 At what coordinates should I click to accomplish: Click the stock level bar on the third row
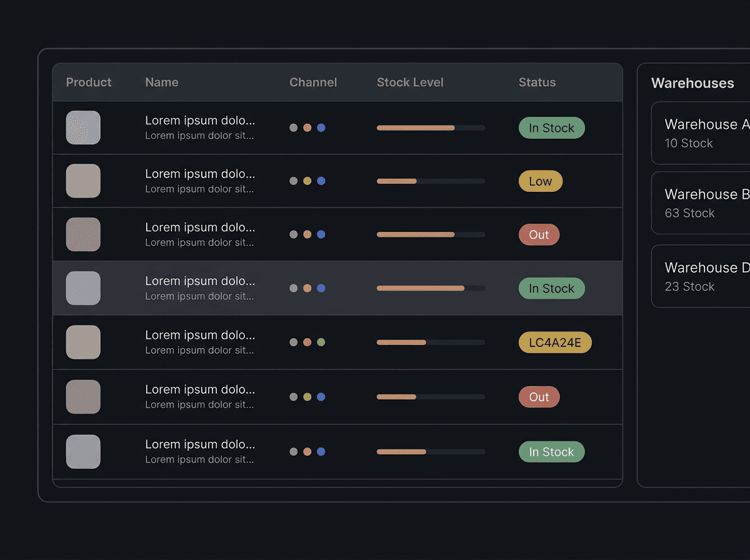pos(430,234)
